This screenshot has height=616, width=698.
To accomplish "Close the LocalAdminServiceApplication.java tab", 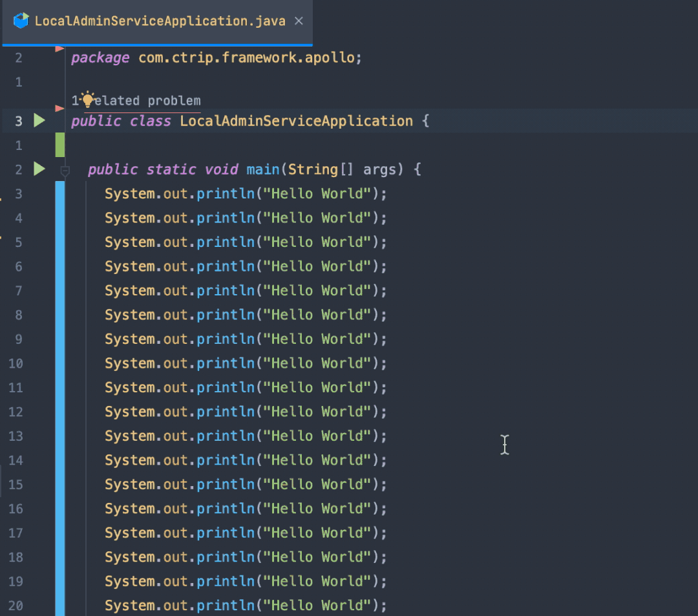I will click(298, 20).
